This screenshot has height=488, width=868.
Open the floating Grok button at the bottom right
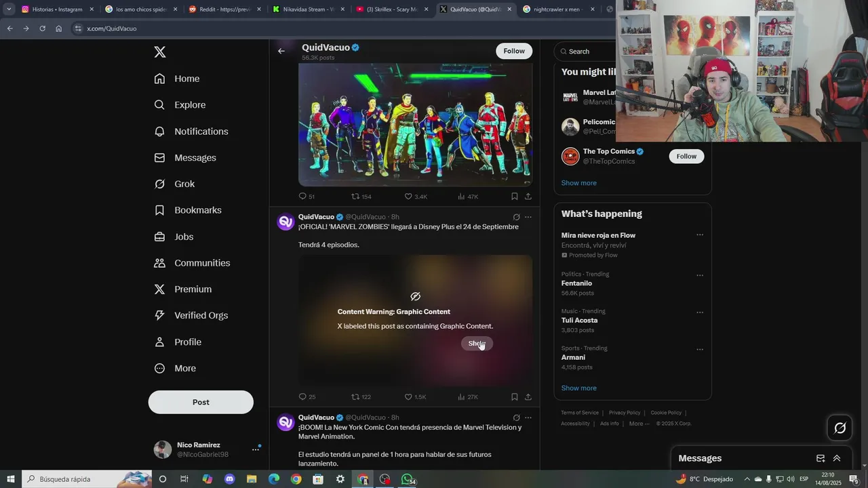pyautogui.click(x=840, y=428)
